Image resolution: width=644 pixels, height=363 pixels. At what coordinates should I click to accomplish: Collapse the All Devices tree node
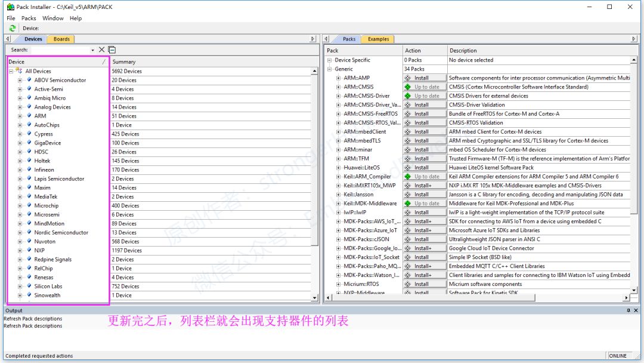click(11, 71)
